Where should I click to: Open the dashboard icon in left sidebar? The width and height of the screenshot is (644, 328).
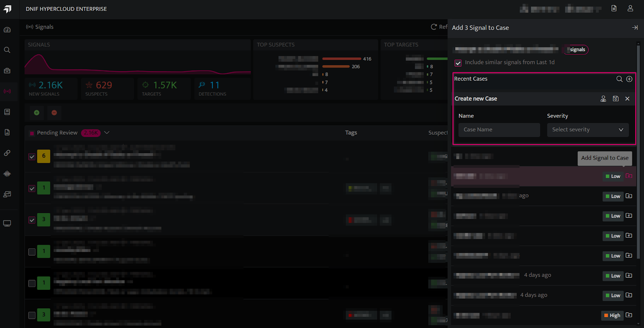[7, 30]
